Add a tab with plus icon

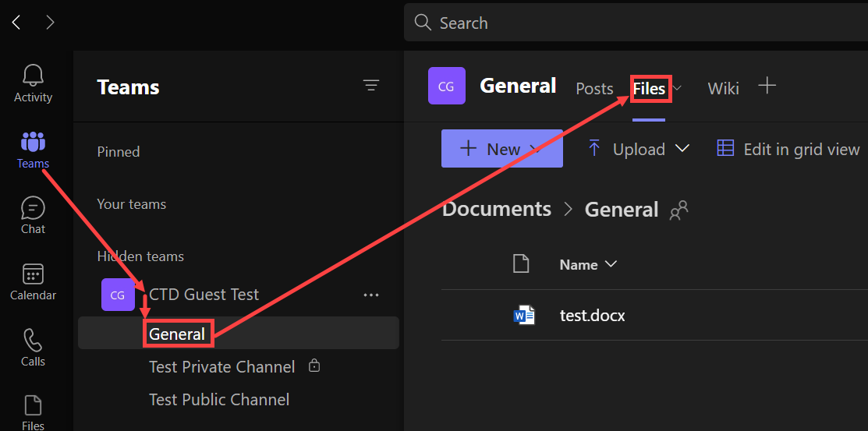tap(767, 86)
